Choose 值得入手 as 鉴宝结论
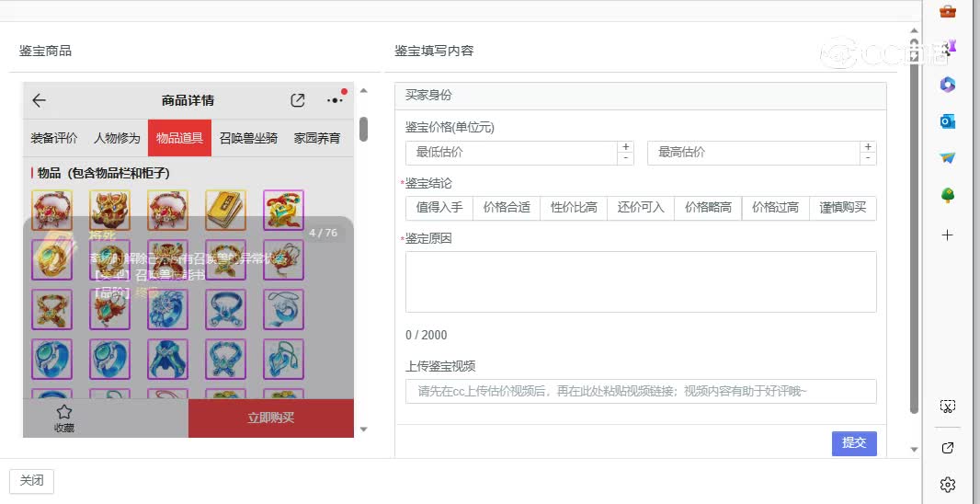This screenshot has height=504, width=980. tap(439, 208)
